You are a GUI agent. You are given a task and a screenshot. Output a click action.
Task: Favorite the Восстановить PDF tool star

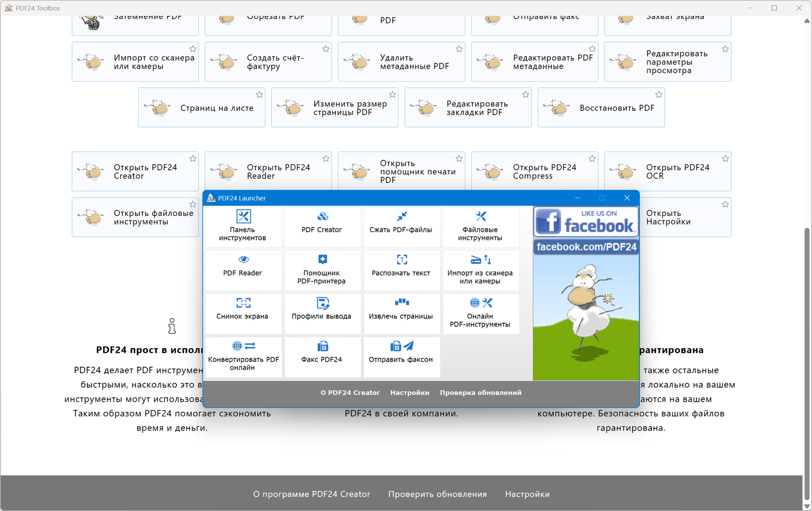pyautogui.click(x=659, y=95)
